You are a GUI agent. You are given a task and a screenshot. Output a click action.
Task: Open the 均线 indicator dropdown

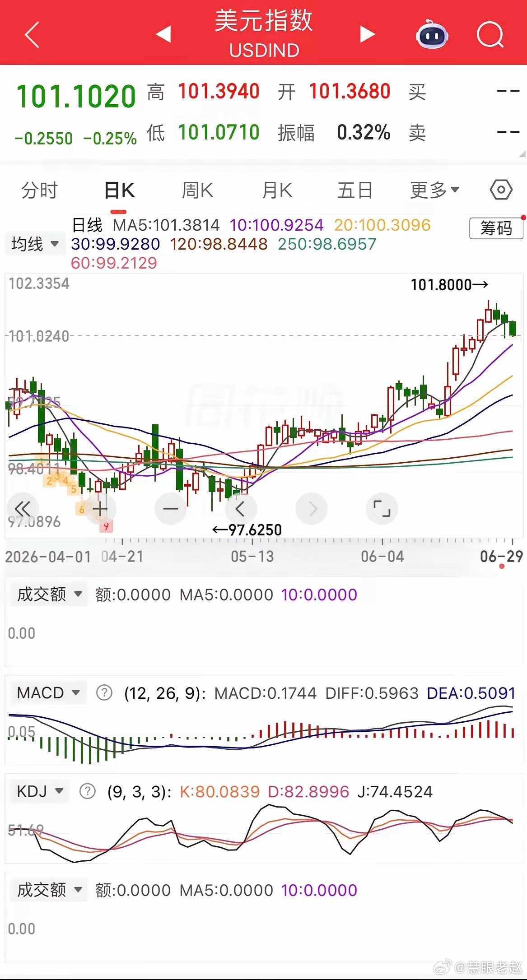(x=35, y=244)
